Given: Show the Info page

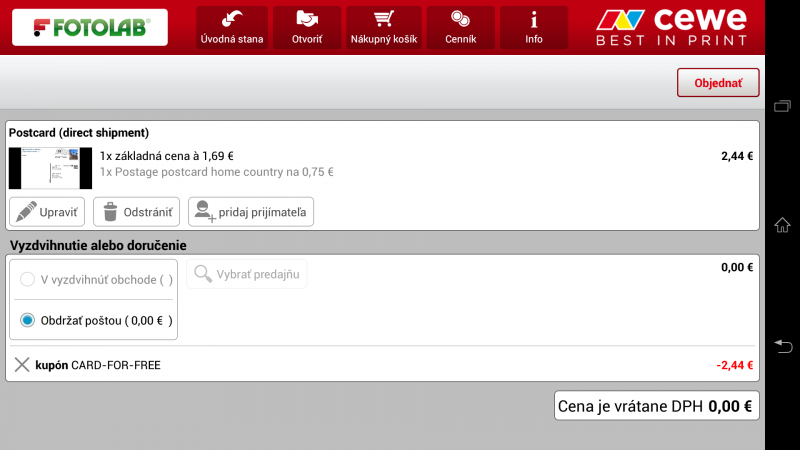Looking at the screenshot, I should tap(534, 27).
